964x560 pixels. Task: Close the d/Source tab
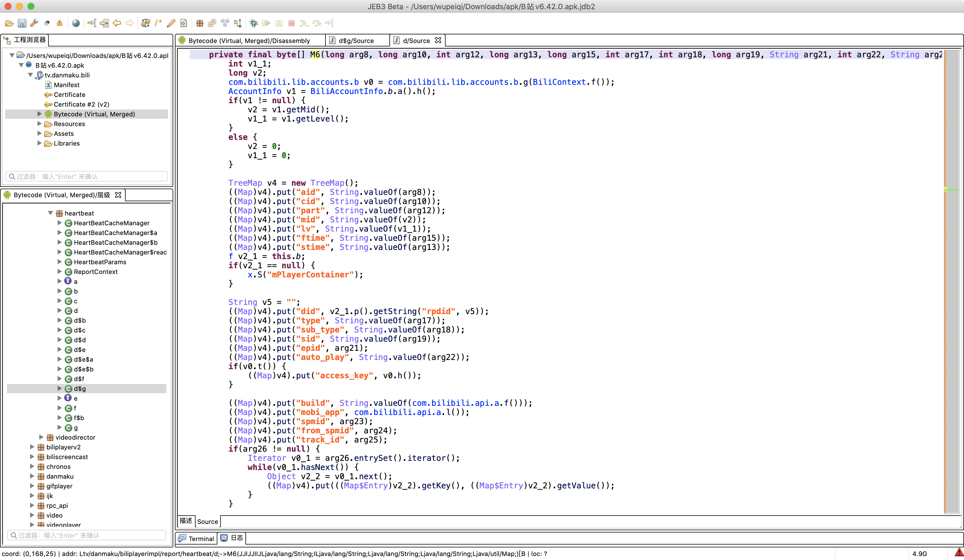point(438,40)
